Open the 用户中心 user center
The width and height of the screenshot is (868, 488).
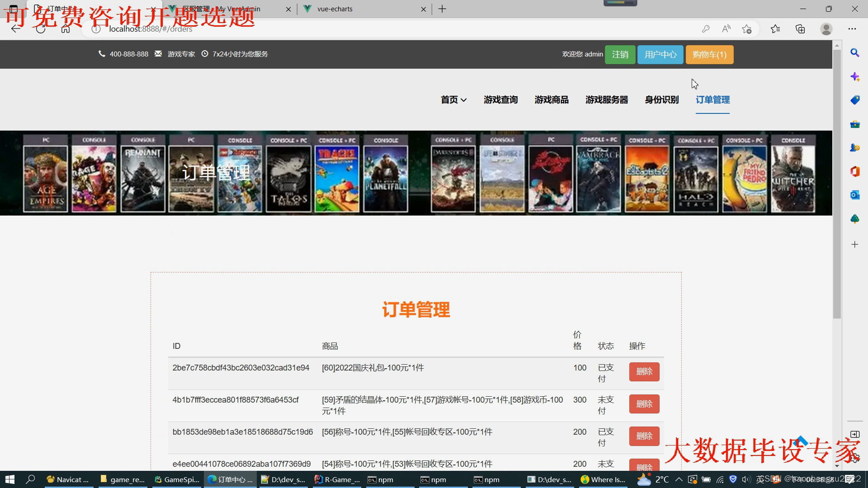click(x=660, y=55)
